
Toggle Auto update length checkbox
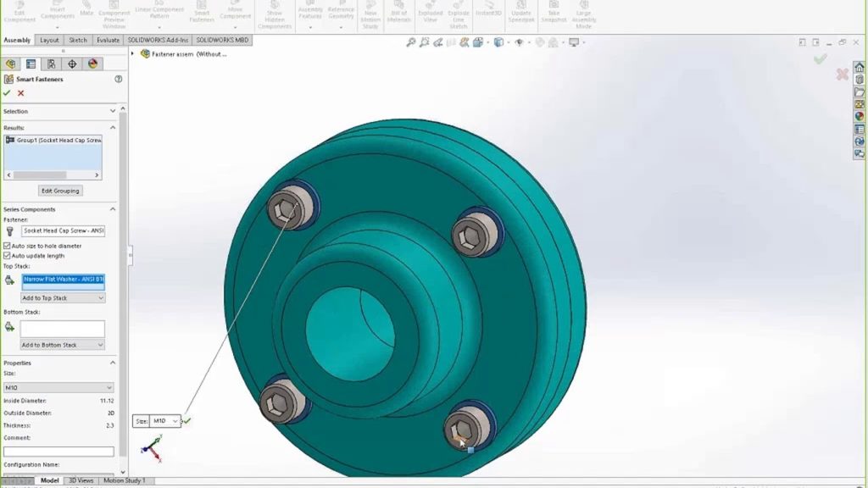[x=7, y=256]
